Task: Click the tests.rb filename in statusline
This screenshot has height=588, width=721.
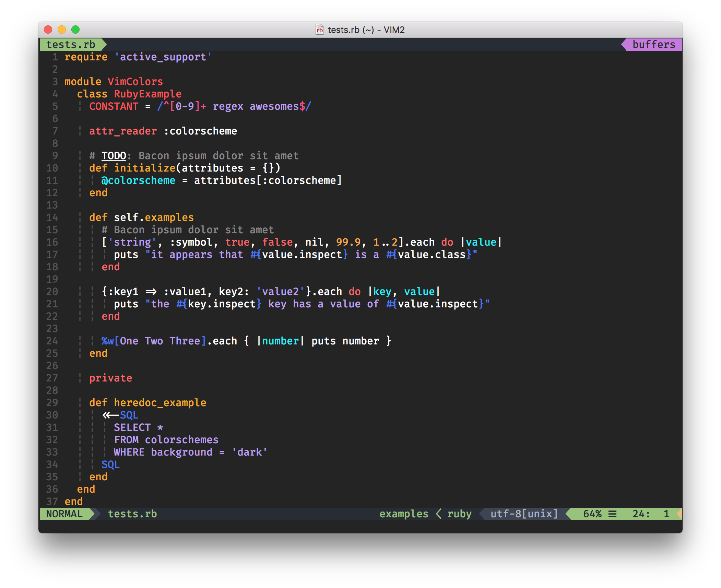Action: 132,514
